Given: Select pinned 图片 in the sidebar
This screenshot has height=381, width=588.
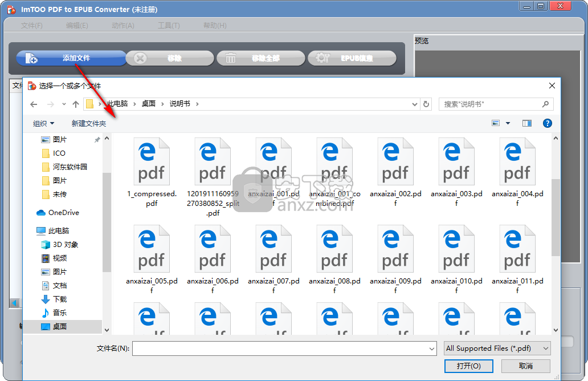Looking at the screenshot, I should 60,140.
